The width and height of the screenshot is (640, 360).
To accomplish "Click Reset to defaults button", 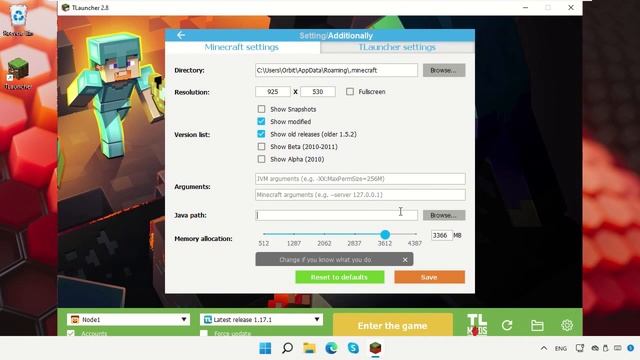I will (340, 277).
